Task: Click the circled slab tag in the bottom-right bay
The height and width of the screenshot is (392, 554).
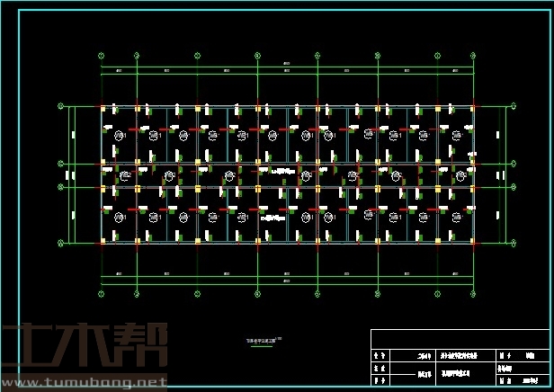Action: click(458, 216)
